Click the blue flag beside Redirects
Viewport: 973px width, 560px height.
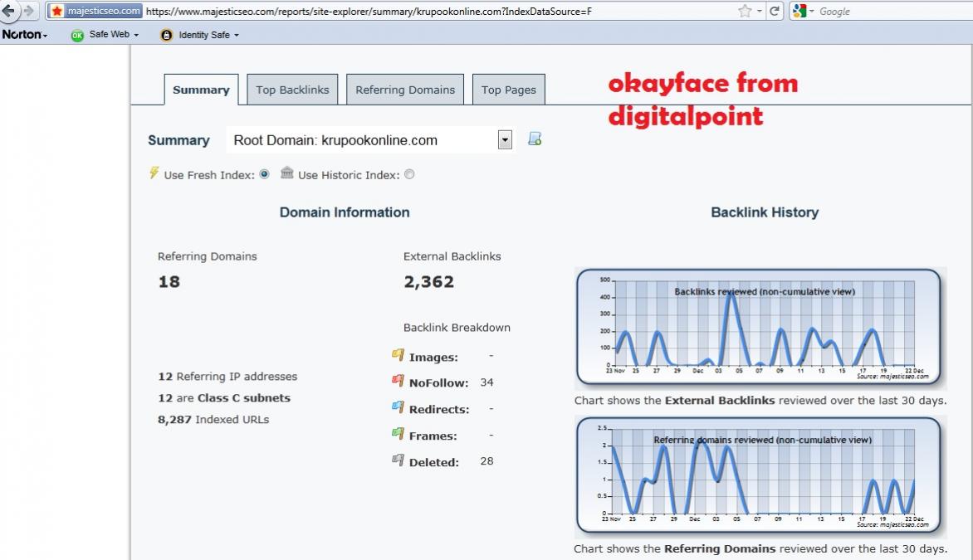398,407
